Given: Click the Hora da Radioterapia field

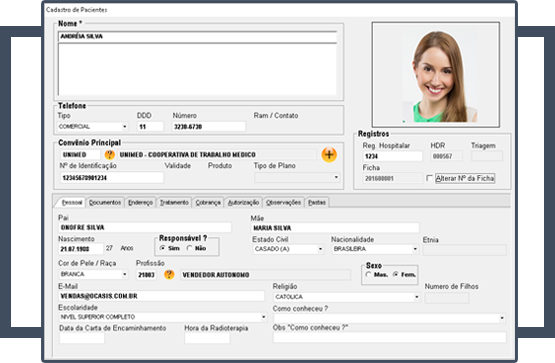Looking at the screenshot, I should pos(207,338).
